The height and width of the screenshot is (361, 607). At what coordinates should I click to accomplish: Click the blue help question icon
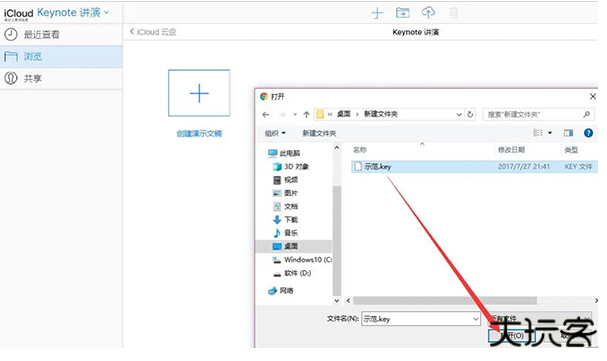[x=588, y=133]
